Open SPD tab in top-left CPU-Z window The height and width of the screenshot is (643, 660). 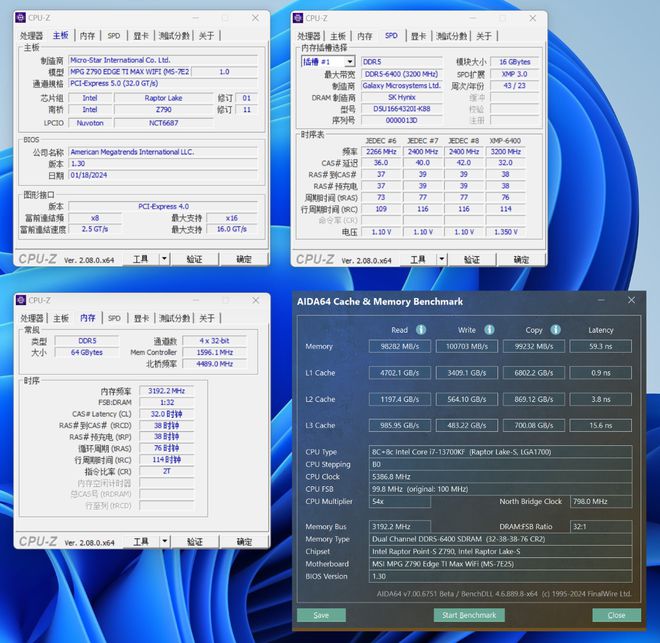point(114,36)
